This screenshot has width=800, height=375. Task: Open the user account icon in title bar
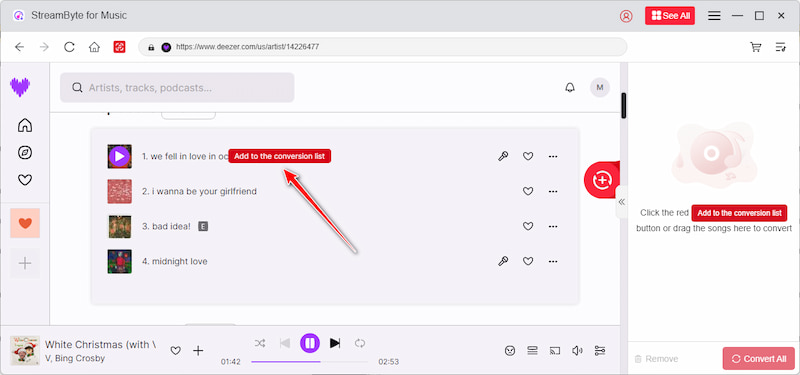626,16
